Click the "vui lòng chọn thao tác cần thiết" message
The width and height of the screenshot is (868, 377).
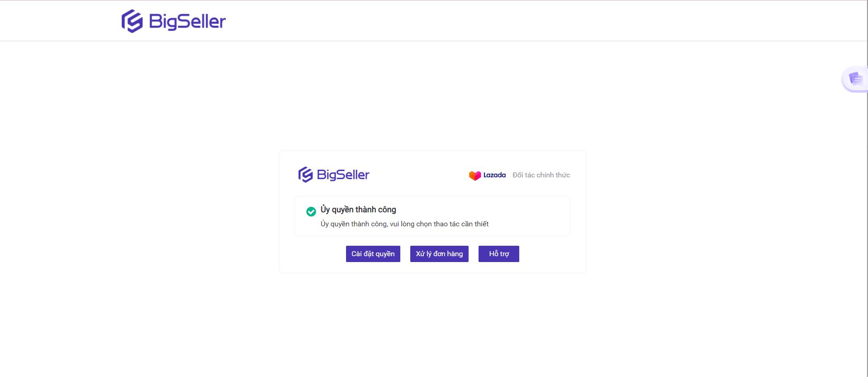pyautogui.click(x=439, y=224)
